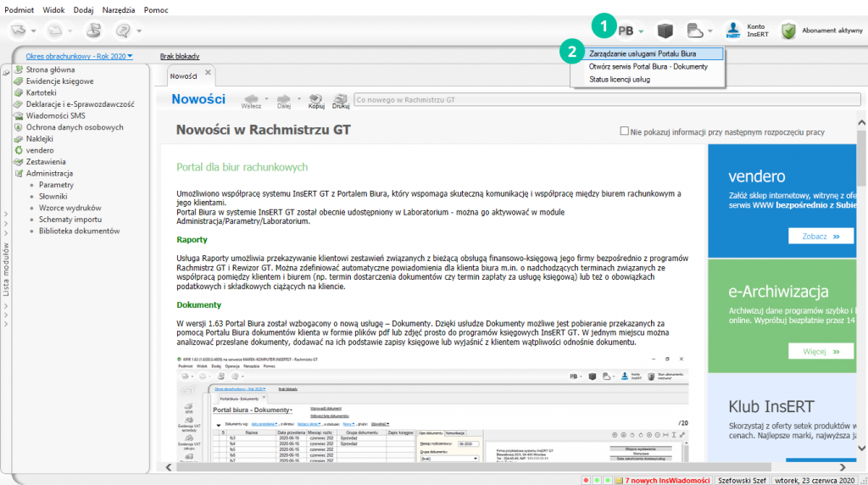Open Zestawienia module in sidebar
This screenshot has height=485, width=868.
pos(46,162)
